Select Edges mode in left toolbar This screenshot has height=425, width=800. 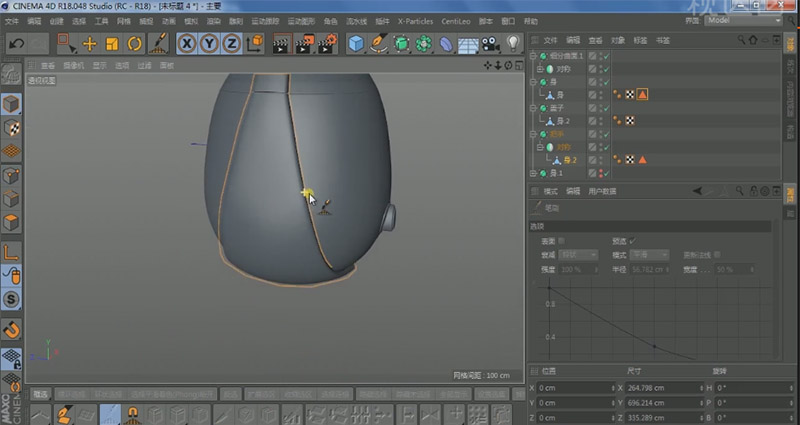click(11, 199)
